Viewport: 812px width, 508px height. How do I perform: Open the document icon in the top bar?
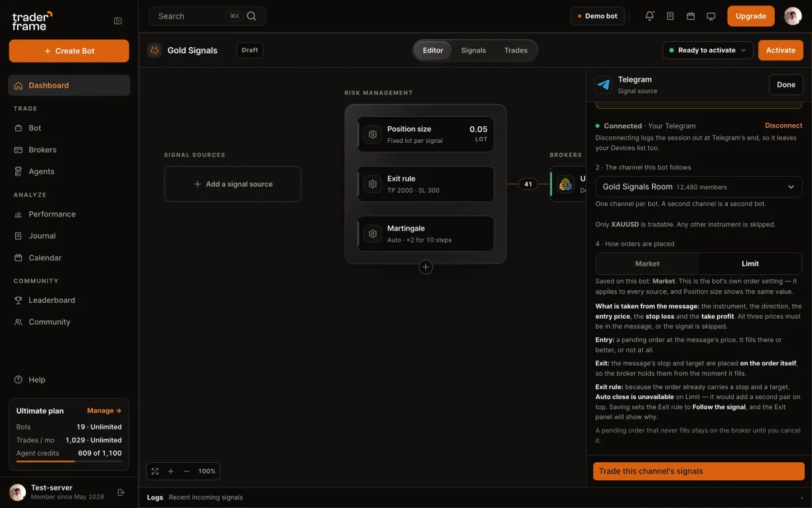(670, 16)
